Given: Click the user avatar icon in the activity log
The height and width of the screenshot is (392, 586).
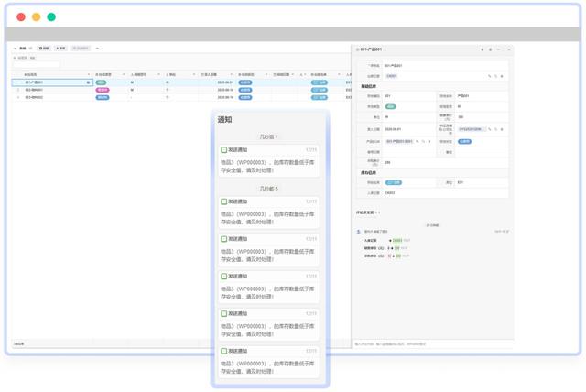Looking at the screenshot, I should click(359, 232).
